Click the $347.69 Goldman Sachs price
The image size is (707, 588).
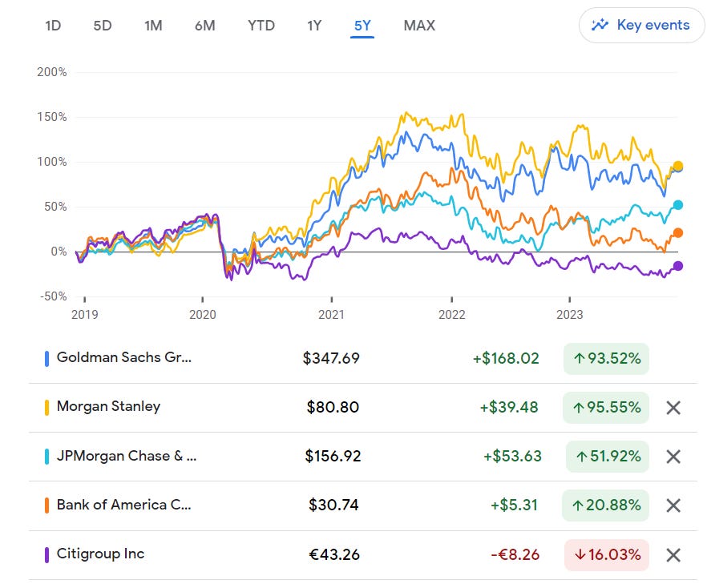pyautogui.click(x=331, y=359)
